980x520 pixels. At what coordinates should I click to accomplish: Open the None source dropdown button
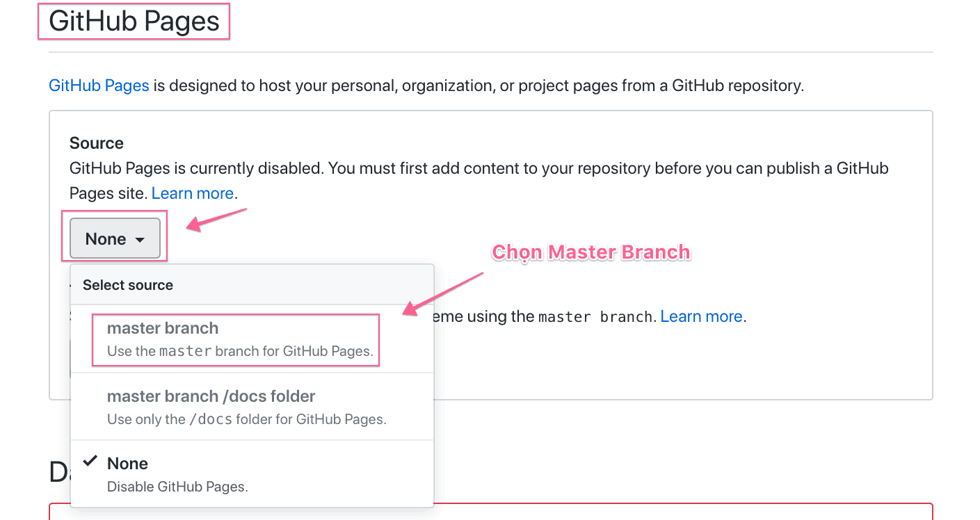[x=115, y=238]
